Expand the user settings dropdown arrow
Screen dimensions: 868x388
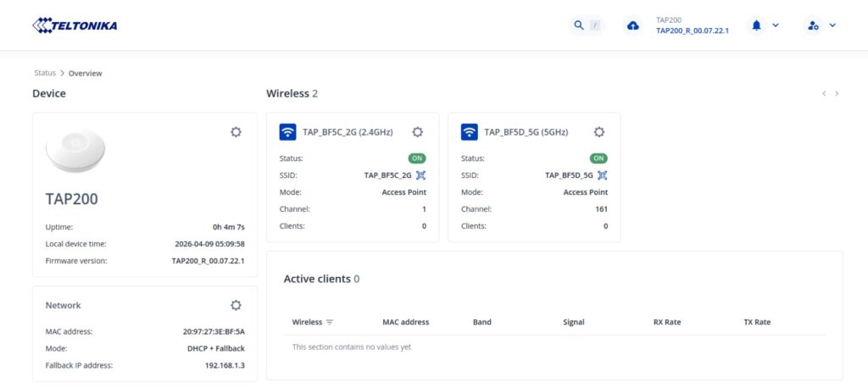(x=832, y=25)
